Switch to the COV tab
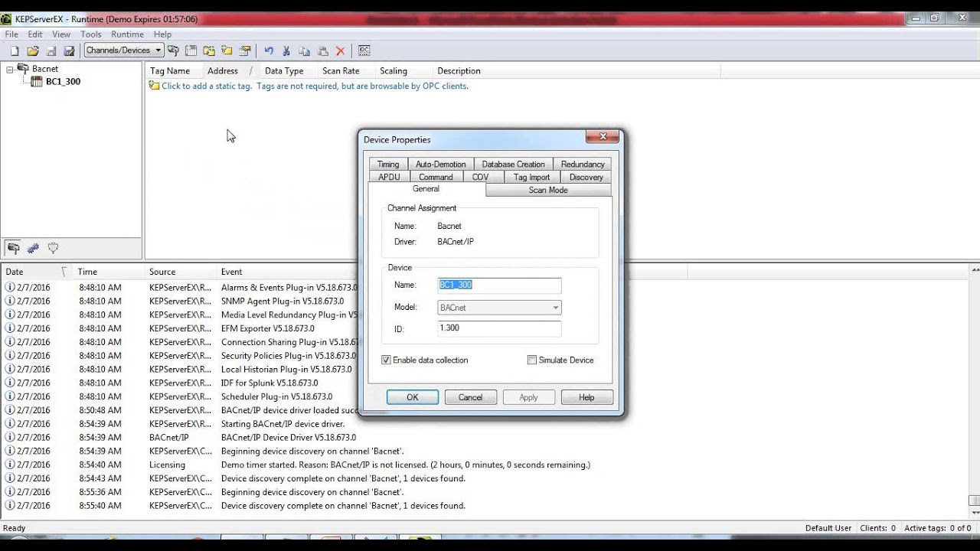Image resolution: width=980 pixels, height=551 pixels. point(480,177)
